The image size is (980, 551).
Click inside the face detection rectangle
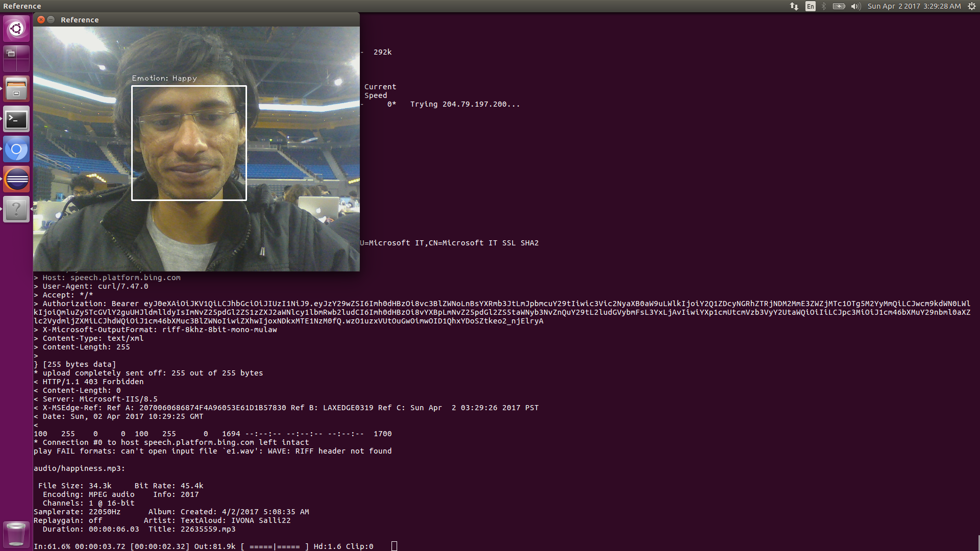click(x=189, y=143)
